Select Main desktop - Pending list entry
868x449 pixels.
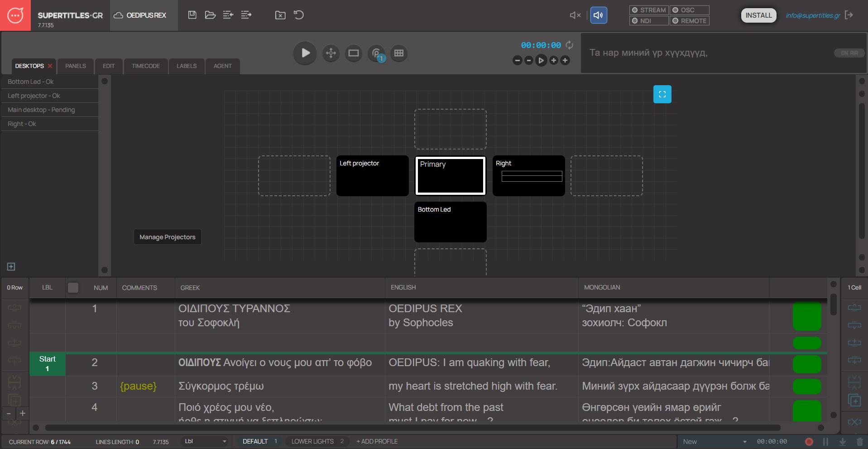(x=50, y=110)
